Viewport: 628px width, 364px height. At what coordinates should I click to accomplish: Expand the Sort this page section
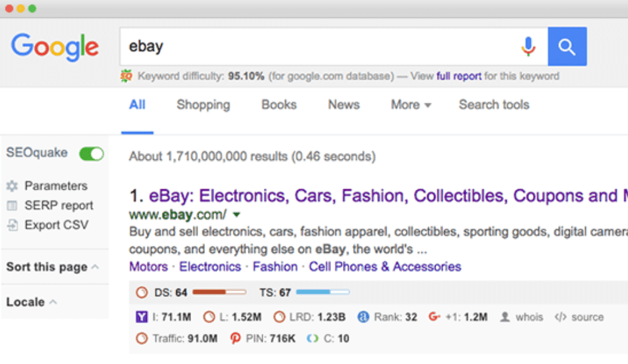pyautogui.click(x=52, y=267)
